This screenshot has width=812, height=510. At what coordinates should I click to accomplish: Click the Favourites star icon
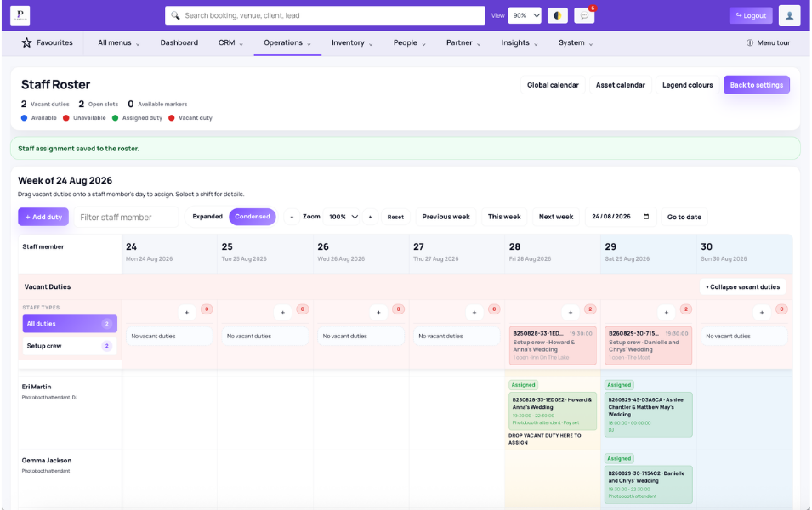pos(26,43)
